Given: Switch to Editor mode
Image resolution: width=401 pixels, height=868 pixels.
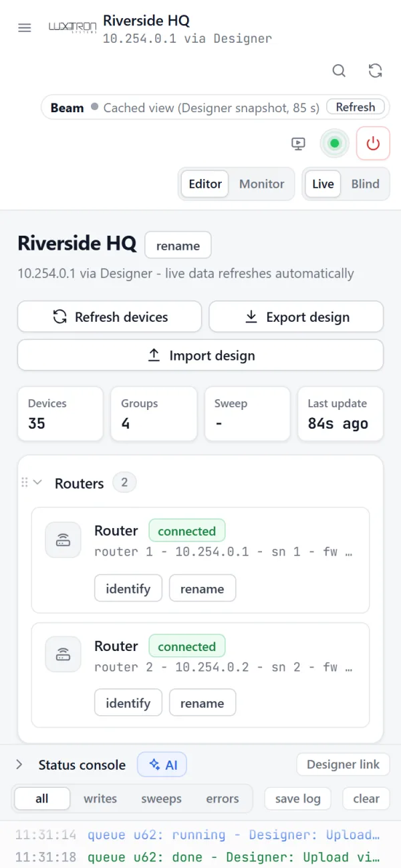Looking at the screenshot, I should point(205,184).
